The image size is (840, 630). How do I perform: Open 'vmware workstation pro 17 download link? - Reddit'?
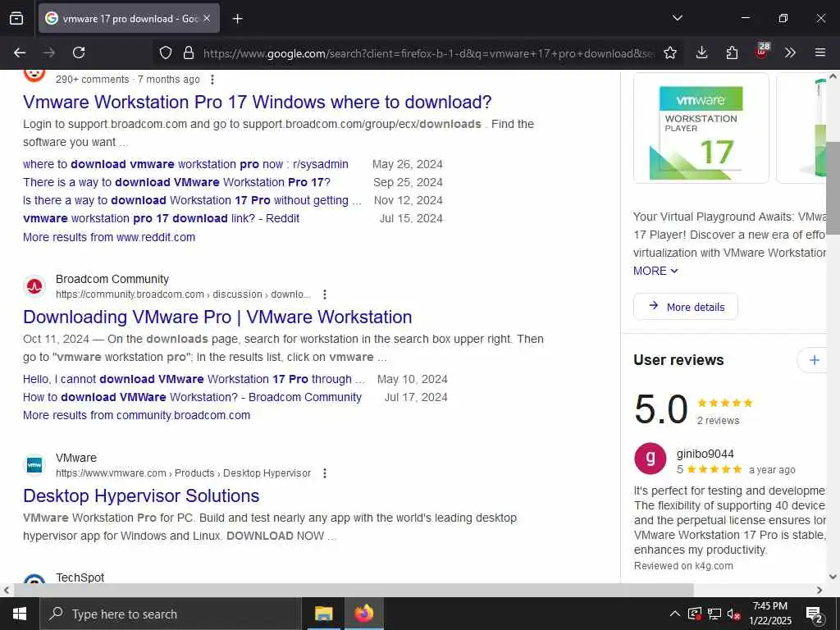click(161, 218)
